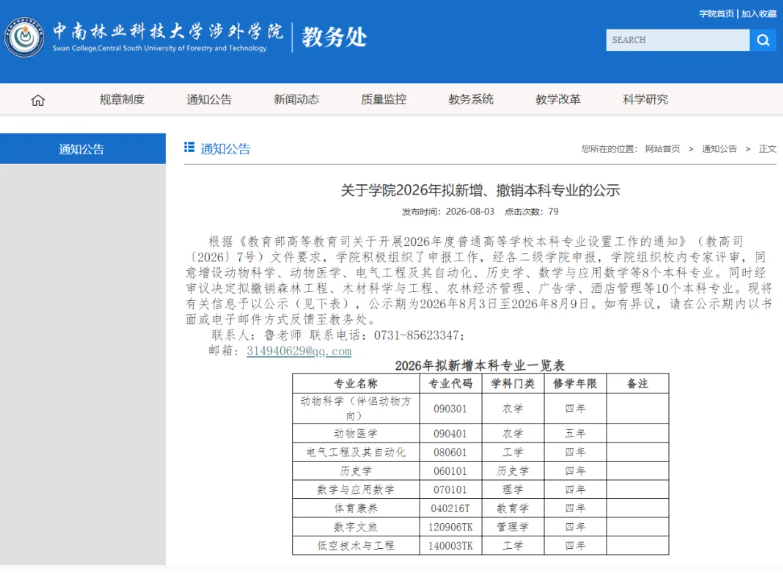
Task: Click the 数学与应用数学 cell
Action: point(356,490)
